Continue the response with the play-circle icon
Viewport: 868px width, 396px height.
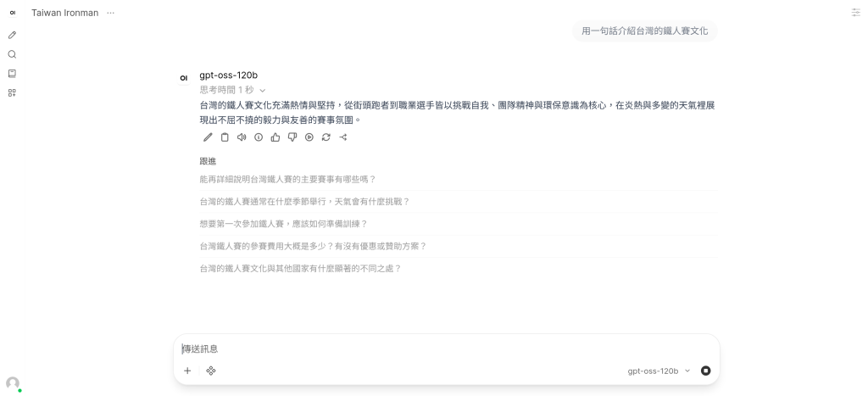pyautogui.click(x=309, y=137)
